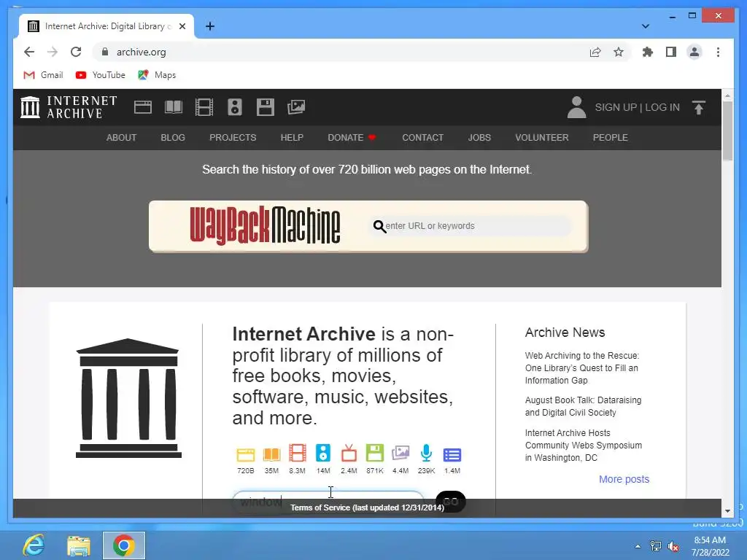Open the taskbar clock showing 8:54 AM
The image size is (747, 560).
coord(711,546)
